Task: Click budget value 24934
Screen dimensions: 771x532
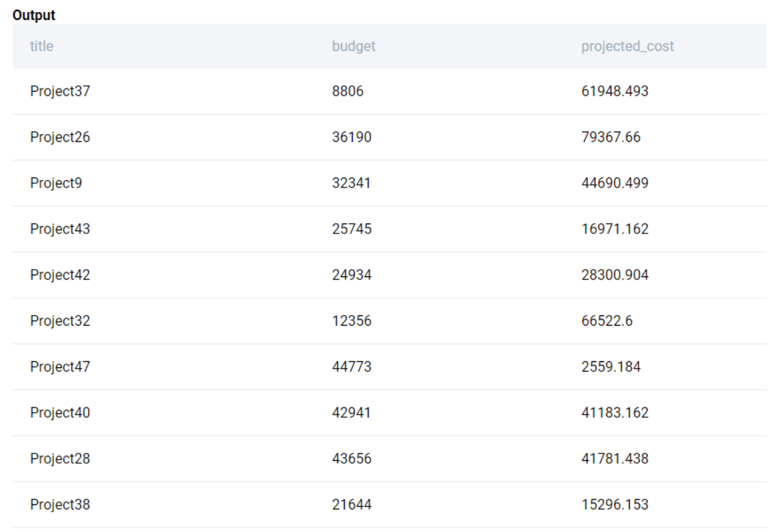Action: pos(351,275)
